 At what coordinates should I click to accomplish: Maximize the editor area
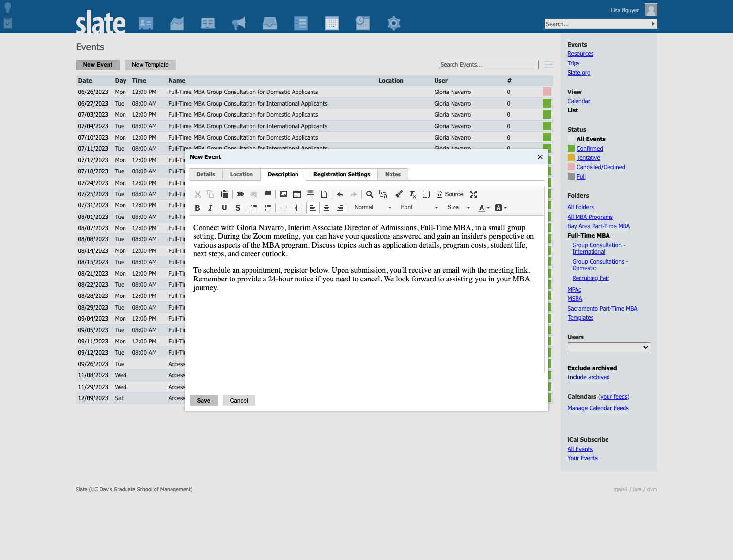473,194
